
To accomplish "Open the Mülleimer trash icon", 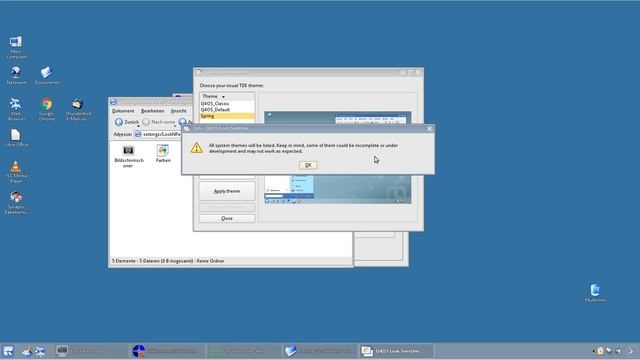I will pyautogui.click(x=595, y=292).
